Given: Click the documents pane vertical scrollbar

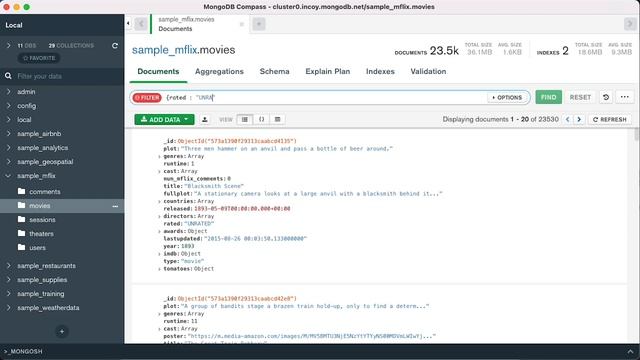Looking at the screenshot, I should click(x=636, y=135).
